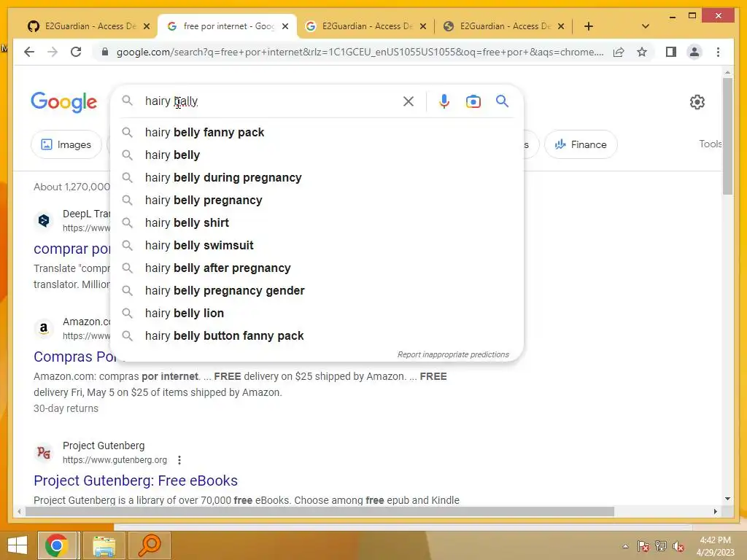Click the scroll-down arrow of the page

[727, 499]
